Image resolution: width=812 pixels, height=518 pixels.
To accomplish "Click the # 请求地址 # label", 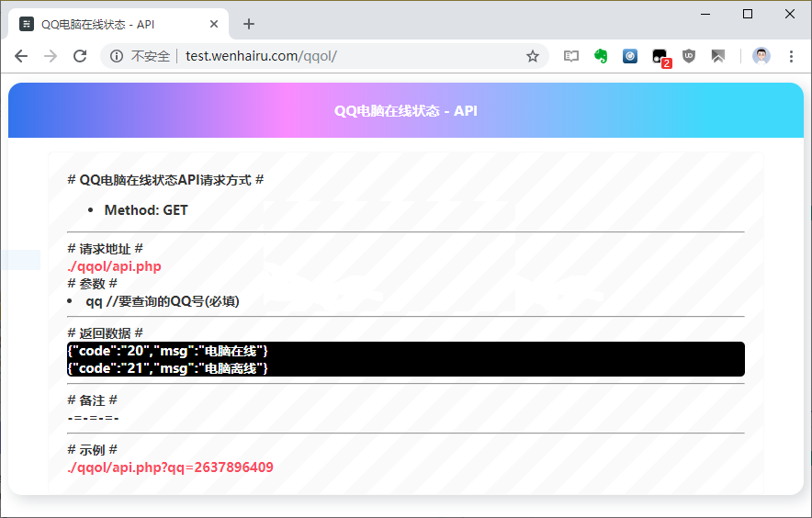I will (x=105, y=249).
